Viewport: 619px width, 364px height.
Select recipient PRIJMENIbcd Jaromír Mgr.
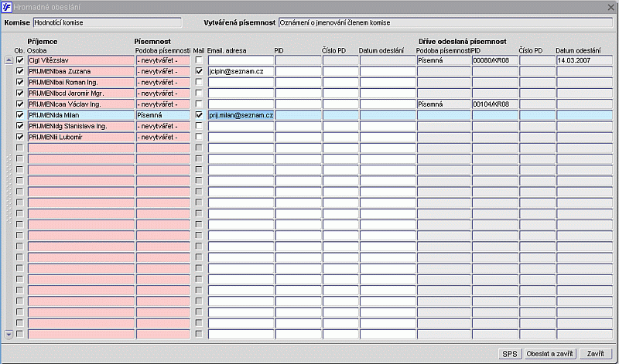(81, 94)
